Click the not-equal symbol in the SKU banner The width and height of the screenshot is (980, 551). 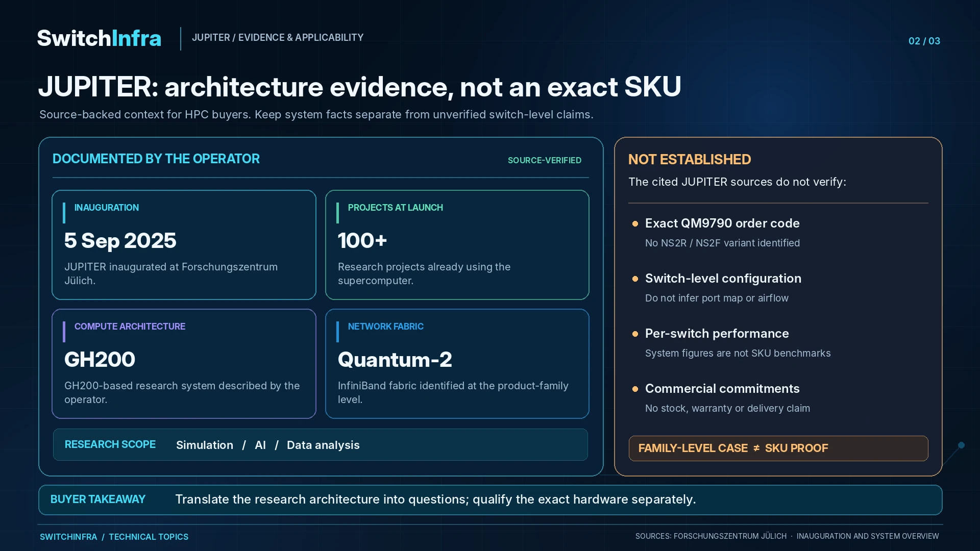(x=756, y=448)
